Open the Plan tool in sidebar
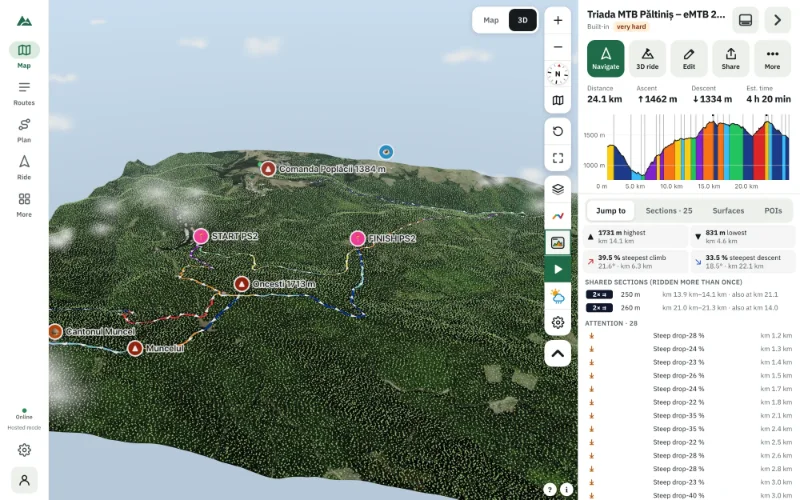 tap(24, 131)
